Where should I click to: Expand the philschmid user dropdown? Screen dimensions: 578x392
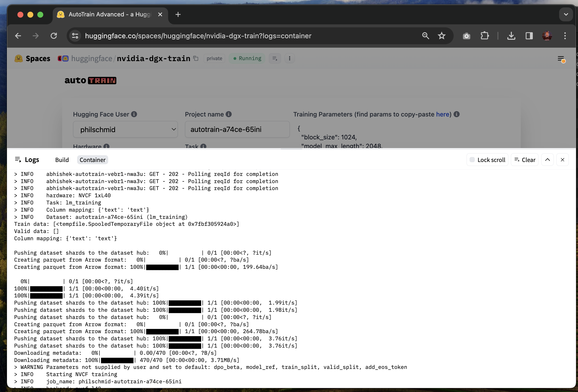coord(125,129)
